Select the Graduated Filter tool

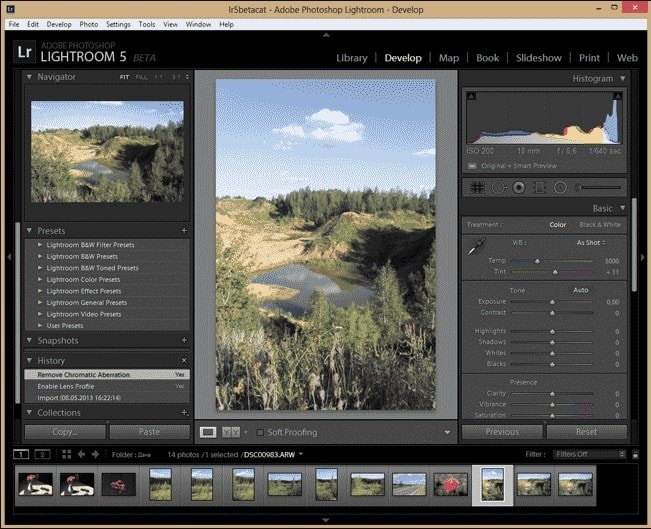(x=539, y=187)
